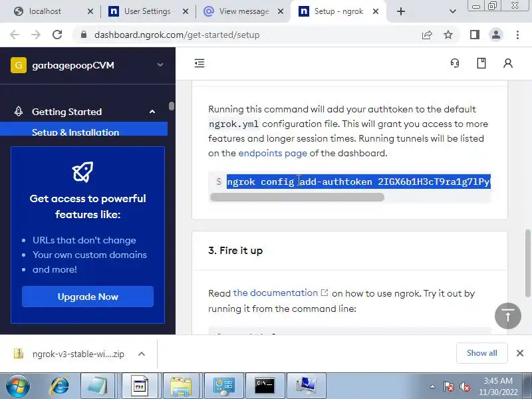Expand the download item options chevron

(x=142, y=354)
